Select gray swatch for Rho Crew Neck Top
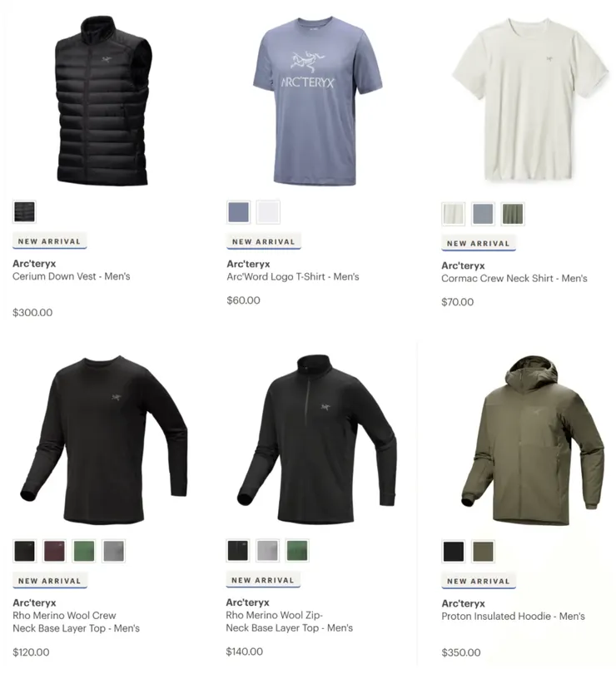The width and height of the screenshot is (616, 674). pos(113,551)
